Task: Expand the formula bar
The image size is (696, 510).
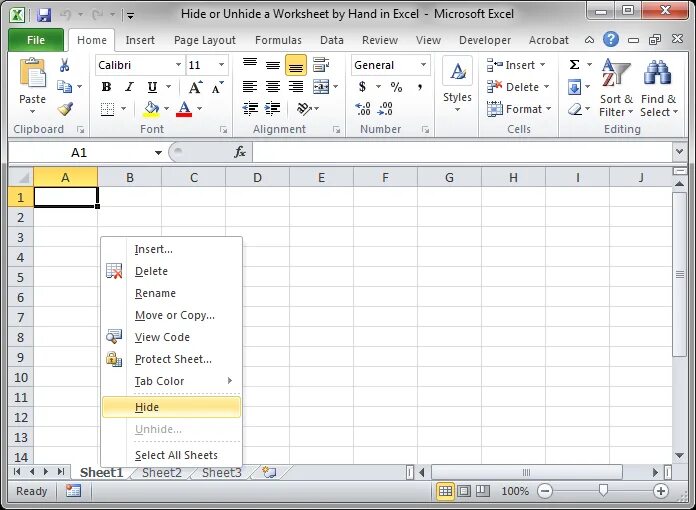Action: tap(679, 152)
